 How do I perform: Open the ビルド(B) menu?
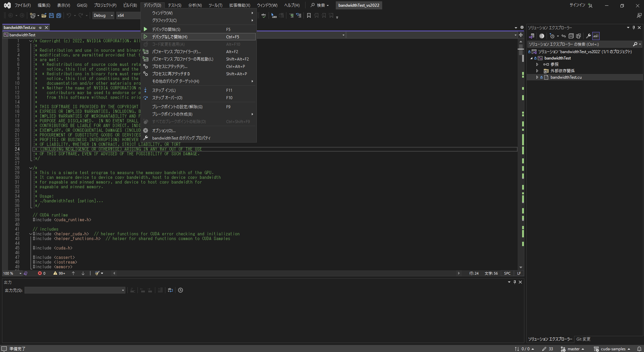[x=130, y=5]
